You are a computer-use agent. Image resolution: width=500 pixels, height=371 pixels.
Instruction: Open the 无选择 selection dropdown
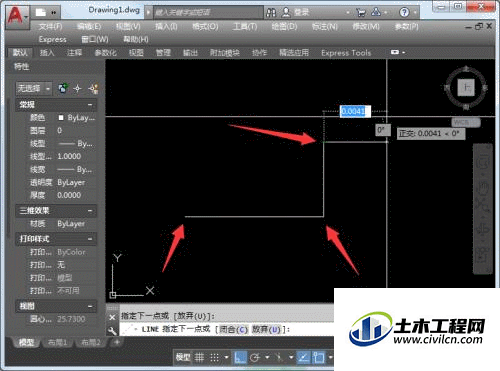[x=34, y=88]
